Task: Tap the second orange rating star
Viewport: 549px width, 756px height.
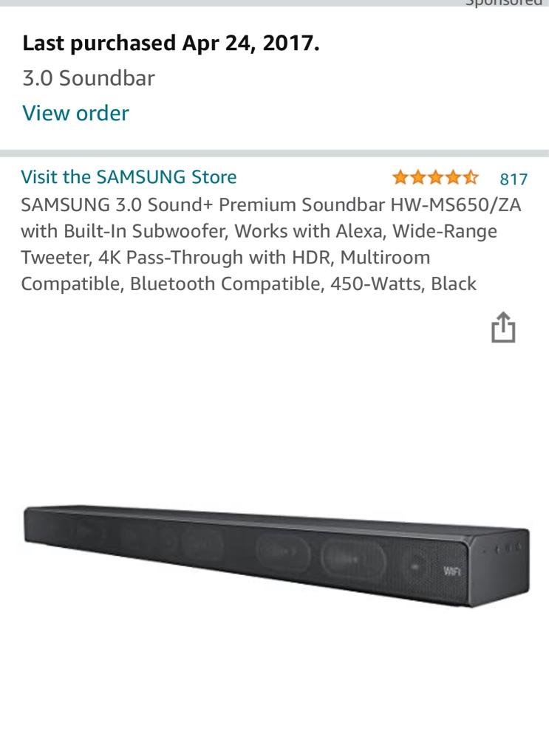Action: point(417,177)
